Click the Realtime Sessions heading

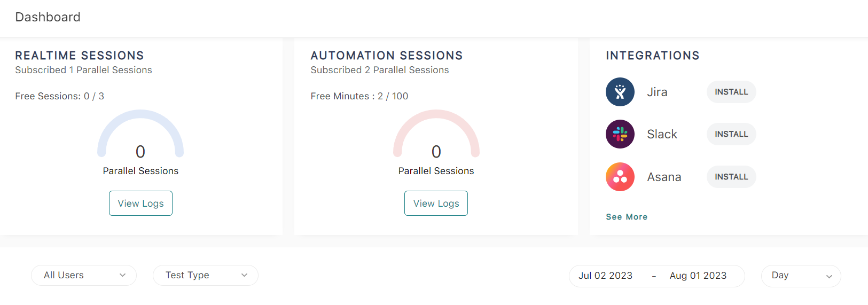coord(80,56)
